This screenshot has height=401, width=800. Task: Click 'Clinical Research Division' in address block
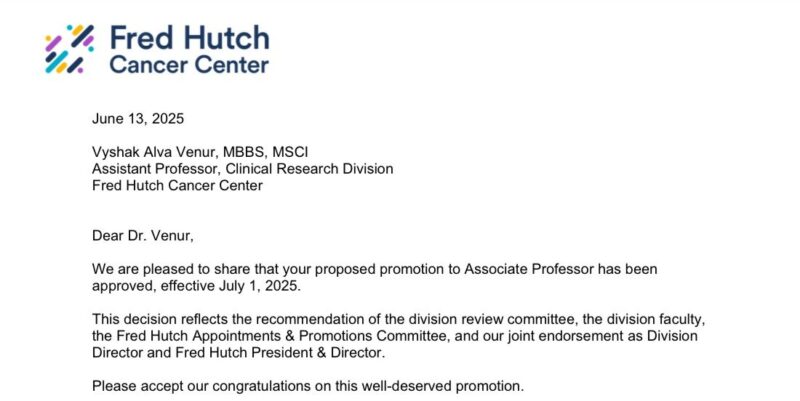click(x=309, y=169)
